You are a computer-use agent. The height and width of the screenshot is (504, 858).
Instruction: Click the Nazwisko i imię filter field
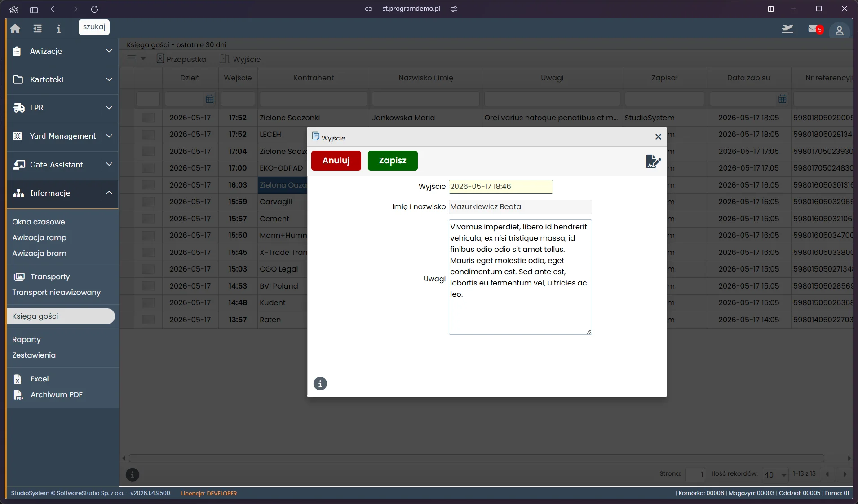pos(426,99)
